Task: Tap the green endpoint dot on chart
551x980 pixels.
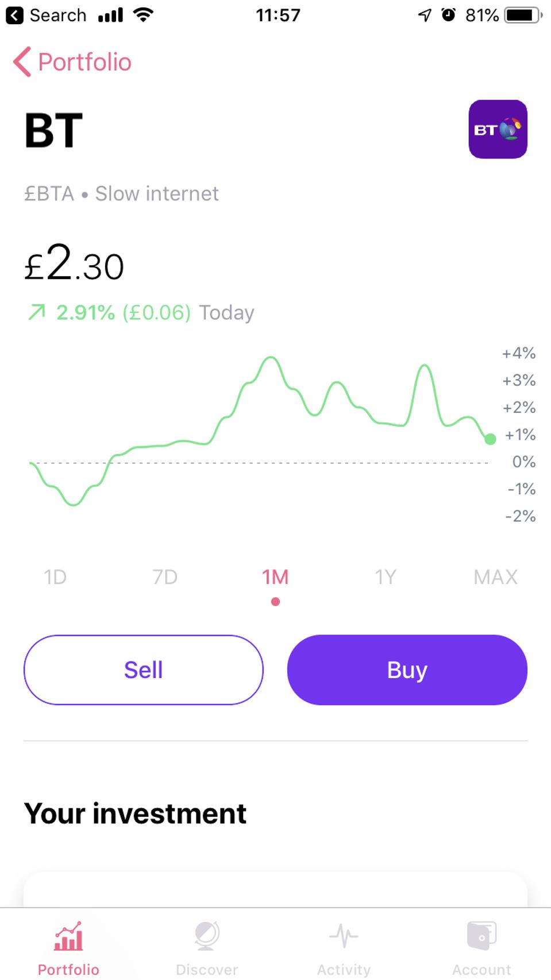Action: pos(490,439)
